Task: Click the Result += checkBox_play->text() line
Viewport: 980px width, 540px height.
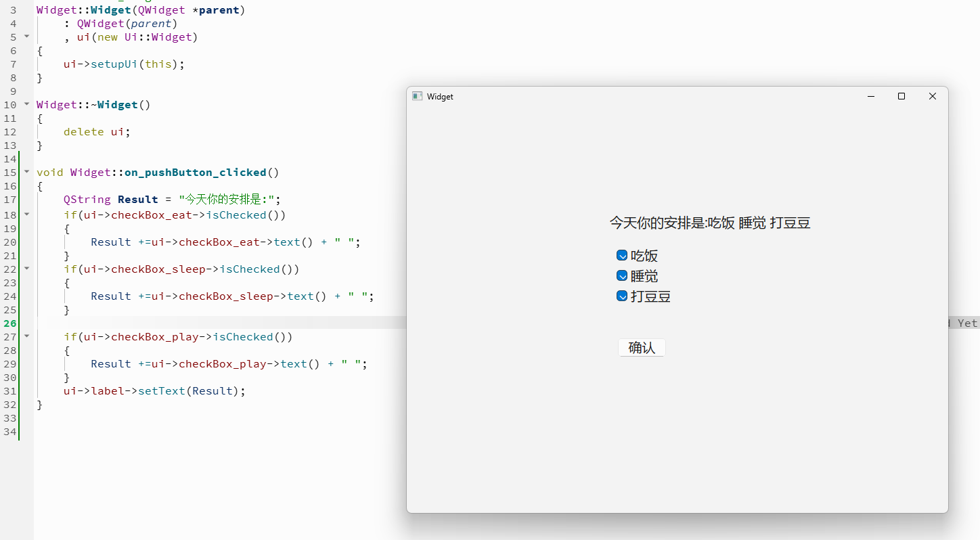Action: [229, 364]
